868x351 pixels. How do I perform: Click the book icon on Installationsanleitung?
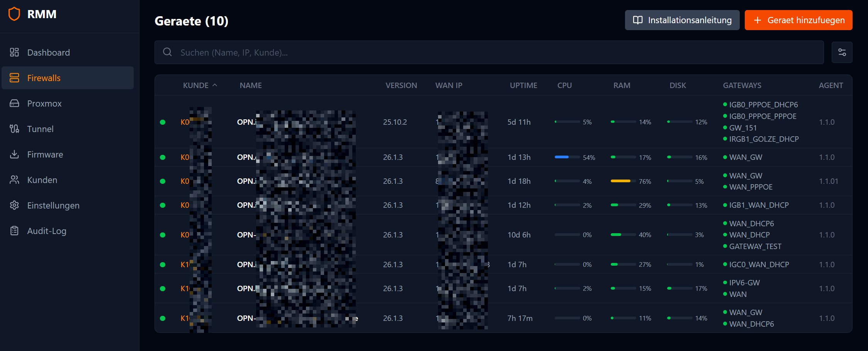point(638,20)
